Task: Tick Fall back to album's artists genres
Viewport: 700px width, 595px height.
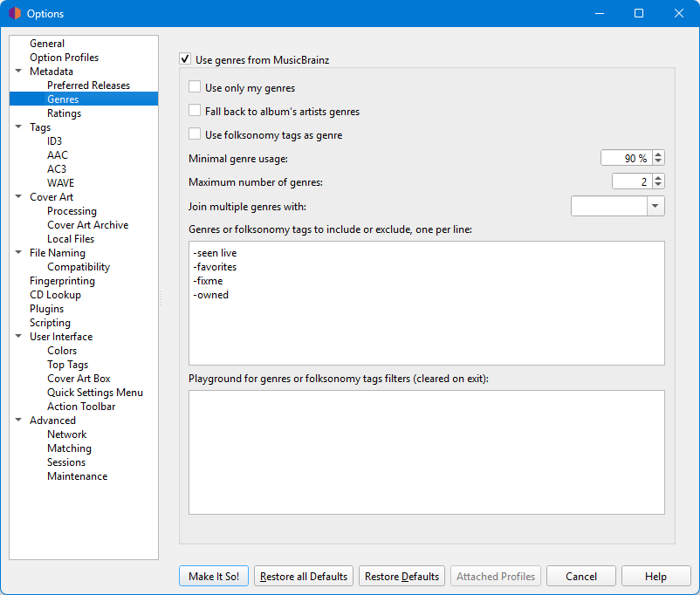Action: pos(195,112)
